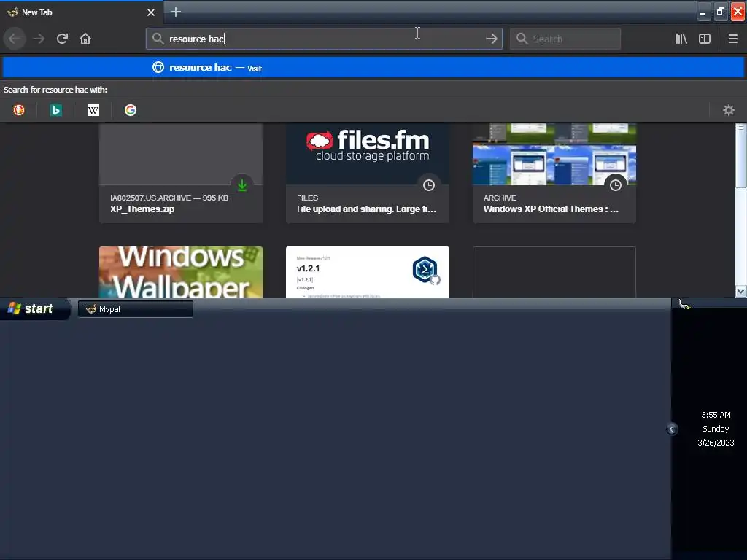This screenshot has width=747, height=560.
Task: Search with Bing engine icon
Action: 56,111
